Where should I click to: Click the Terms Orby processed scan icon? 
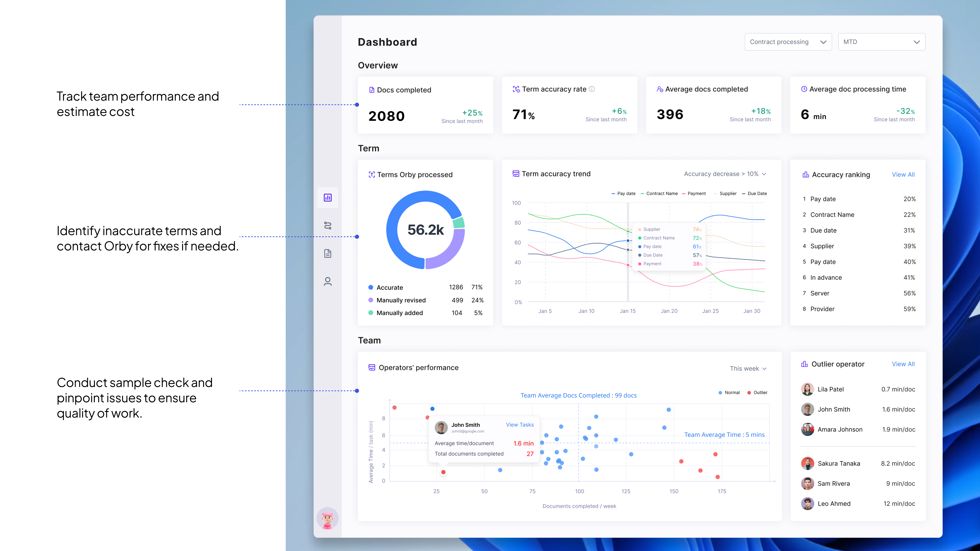point(372,174)
